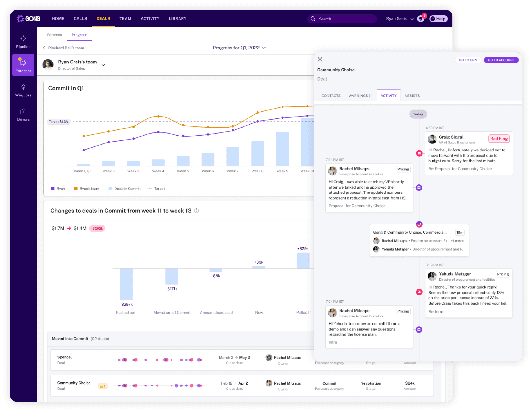Toggle Ryan's team legend entry
532x412 pixels.
[87, 189]
